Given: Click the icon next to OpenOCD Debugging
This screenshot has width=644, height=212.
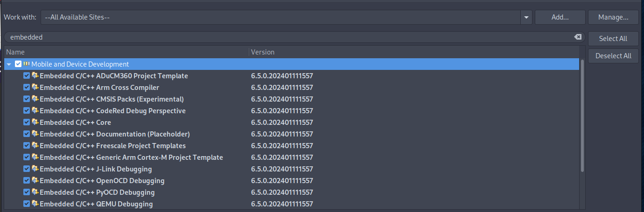Looking at the screenshot, I should pyautogui.click(x=35, y=181).
